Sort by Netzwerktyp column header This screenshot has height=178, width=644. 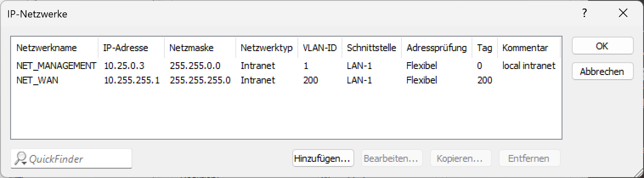click(266, 48)
